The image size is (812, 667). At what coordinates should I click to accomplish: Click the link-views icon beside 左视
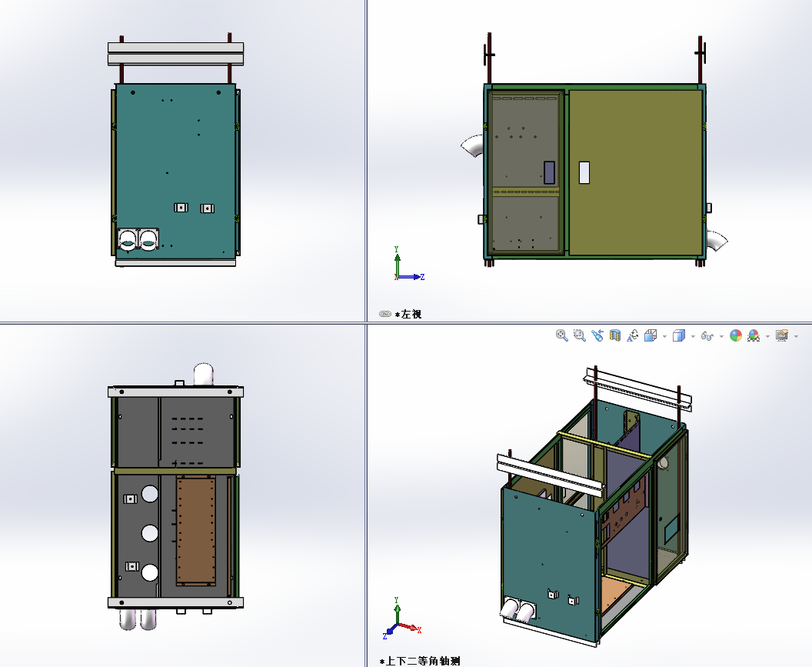(x=384, y=314)
